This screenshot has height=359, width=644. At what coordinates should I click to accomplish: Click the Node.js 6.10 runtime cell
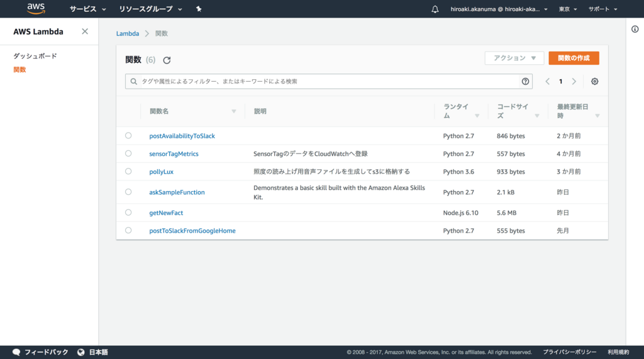click(460, 213)
